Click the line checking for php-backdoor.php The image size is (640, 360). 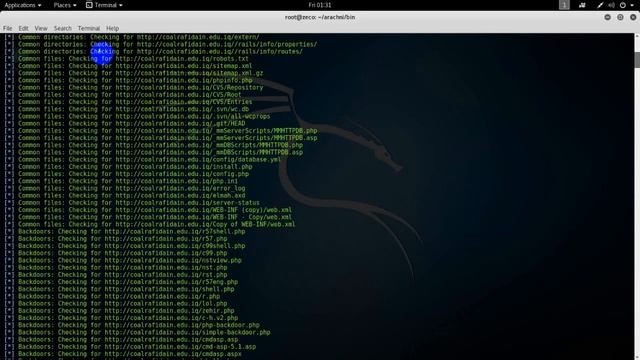click(132, 325)
